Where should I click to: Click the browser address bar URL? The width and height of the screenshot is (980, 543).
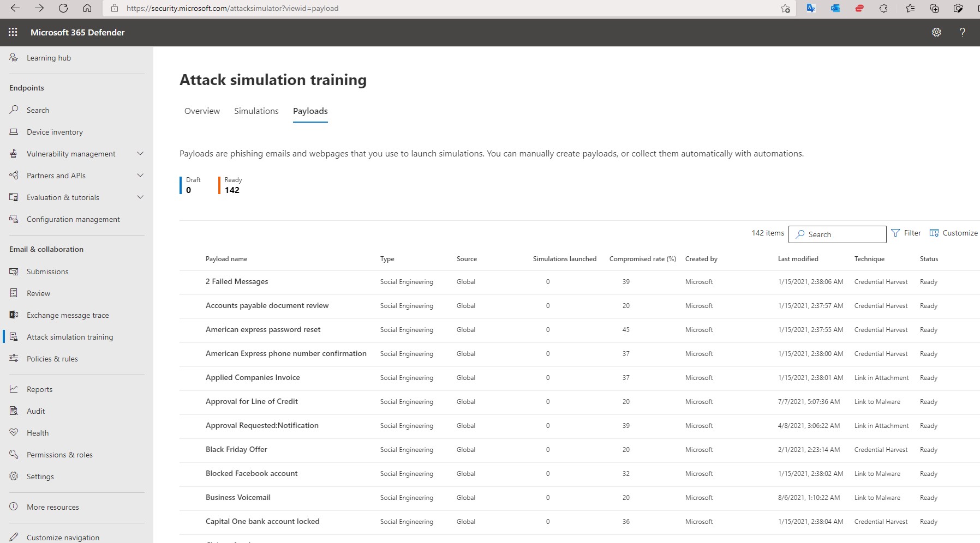pos(232,8)
